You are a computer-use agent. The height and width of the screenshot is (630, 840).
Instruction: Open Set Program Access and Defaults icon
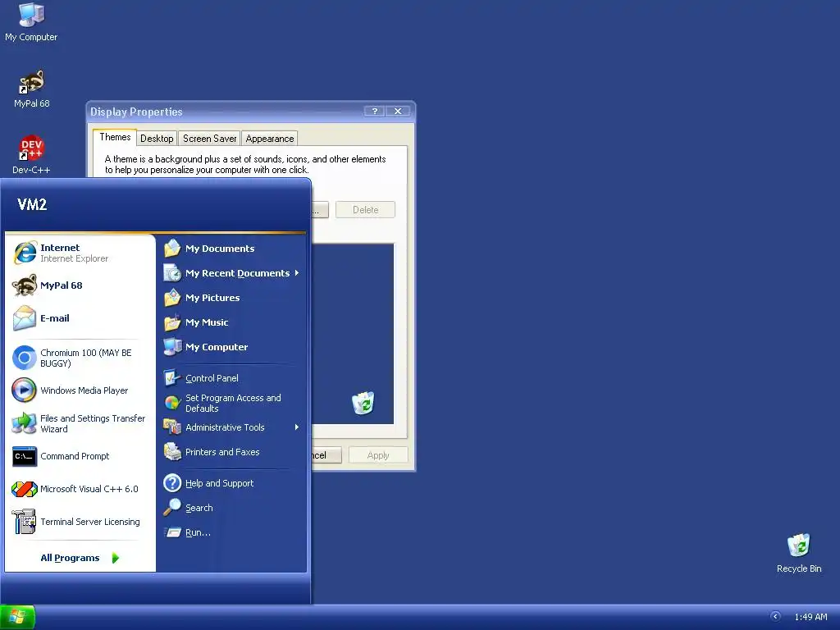(x=172, y=403)
